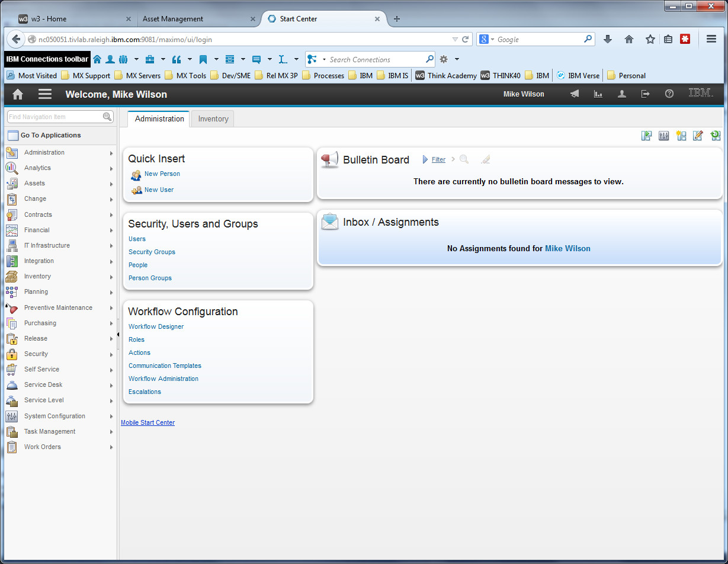Viewport: 728px width, 564px height.
Task: Click the red asterisk extension icon
Action: pyautogui.click(x=685, y=39)
